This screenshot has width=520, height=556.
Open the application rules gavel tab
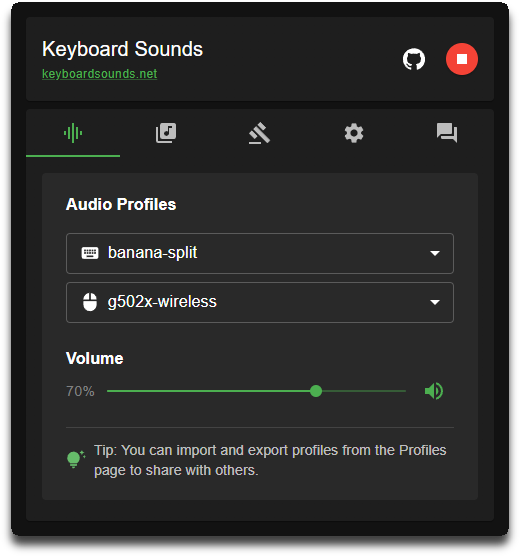260,133
